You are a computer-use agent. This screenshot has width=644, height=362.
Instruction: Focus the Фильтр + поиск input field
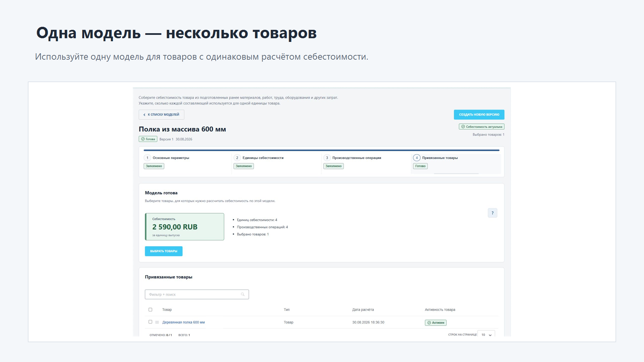pos(197,294)
